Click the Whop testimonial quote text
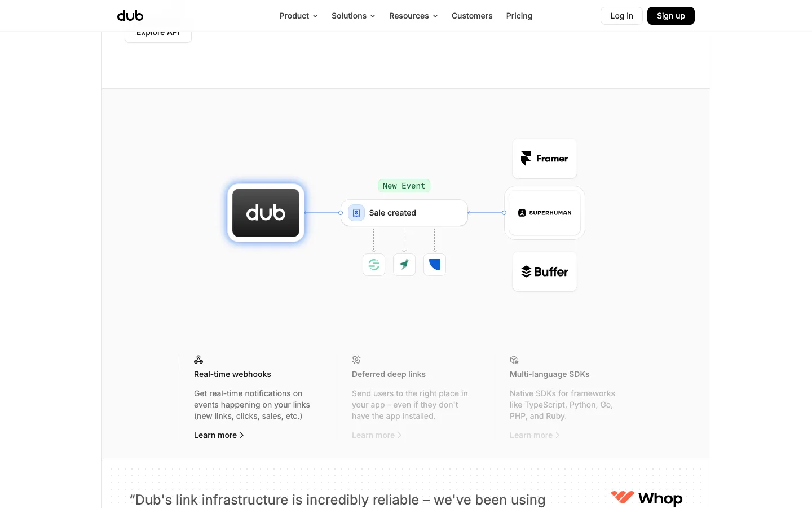 pos(338,500)
